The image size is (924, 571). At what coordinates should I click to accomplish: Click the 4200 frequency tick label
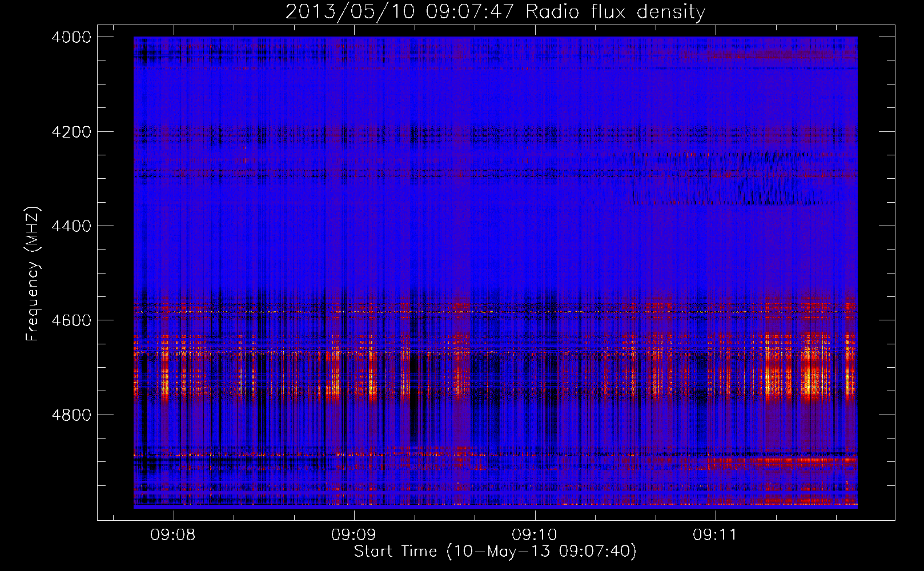[71, 132]
